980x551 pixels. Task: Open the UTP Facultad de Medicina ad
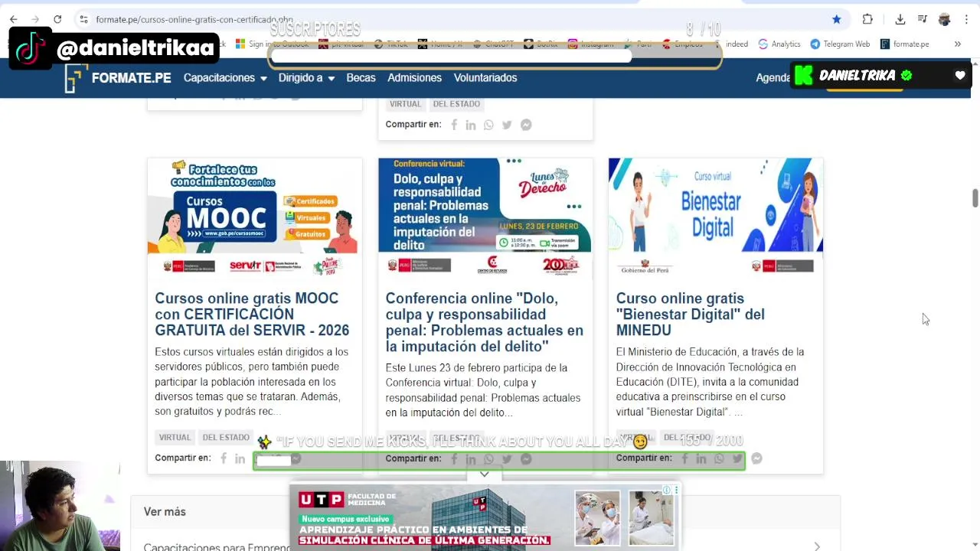[x=485, y=518]
